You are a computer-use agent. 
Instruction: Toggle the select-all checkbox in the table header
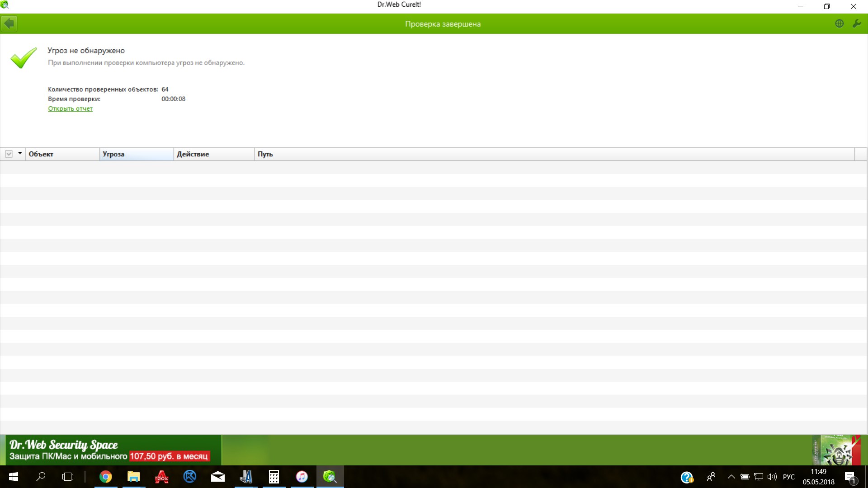[9, 154]
